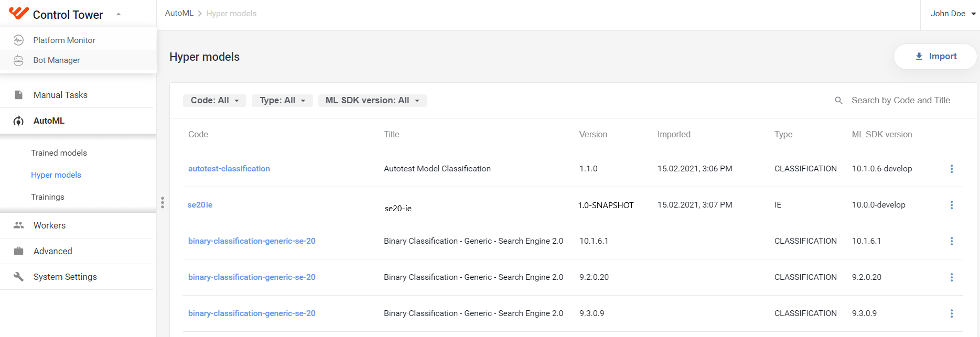Viewport: 980px width, 337px height.
Task: Click the AutoML cycle icon
Action: coord(18,121)
